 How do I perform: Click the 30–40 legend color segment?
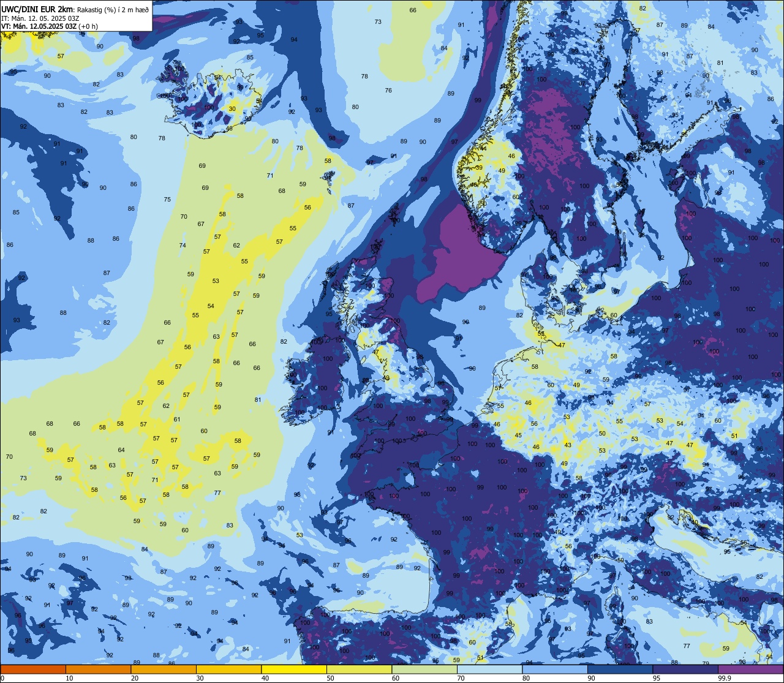pyautogui.click(x=228, y=669)
